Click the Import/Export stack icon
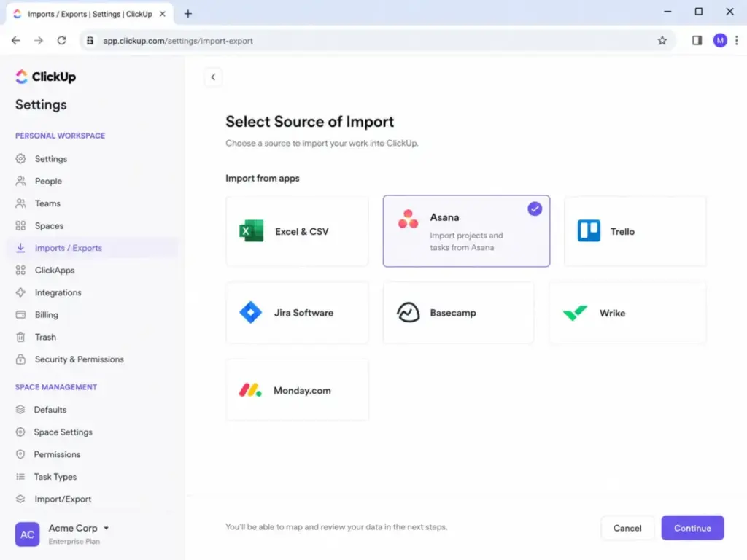 coord(20,499)
